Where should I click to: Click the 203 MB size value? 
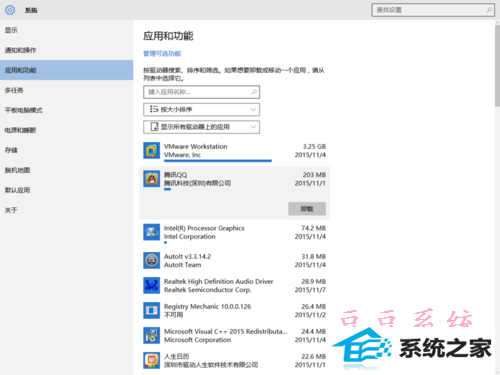point(314,175)
